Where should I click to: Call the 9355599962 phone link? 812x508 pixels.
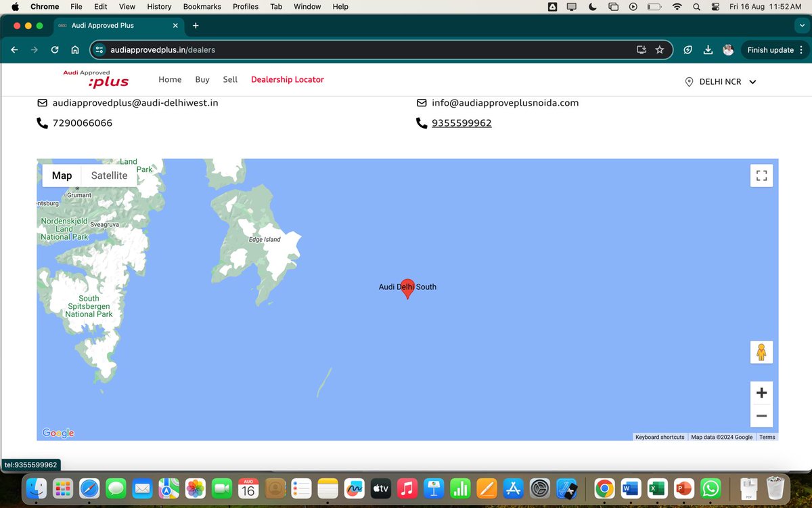(461, 123)
